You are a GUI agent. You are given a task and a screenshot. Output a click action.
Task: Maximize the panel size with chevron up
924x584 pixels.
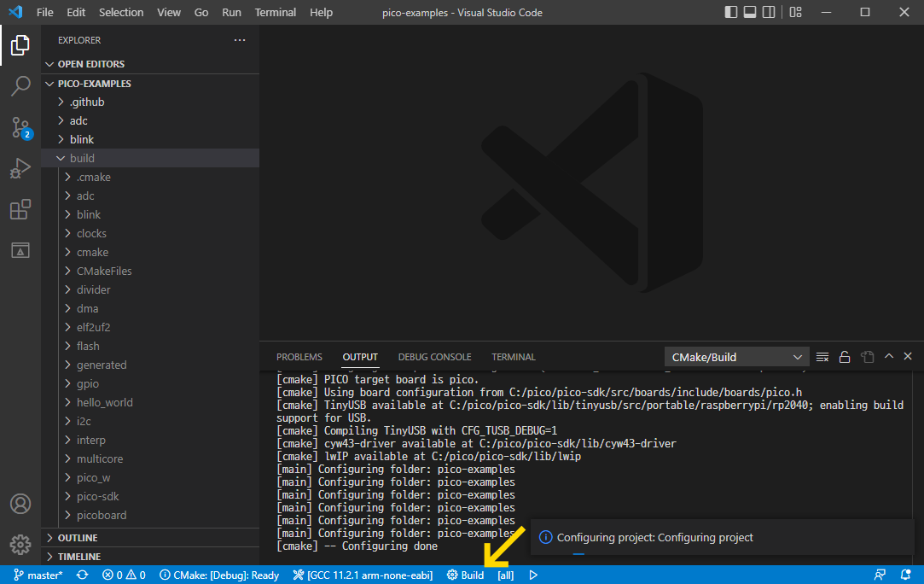pos(889,356)
